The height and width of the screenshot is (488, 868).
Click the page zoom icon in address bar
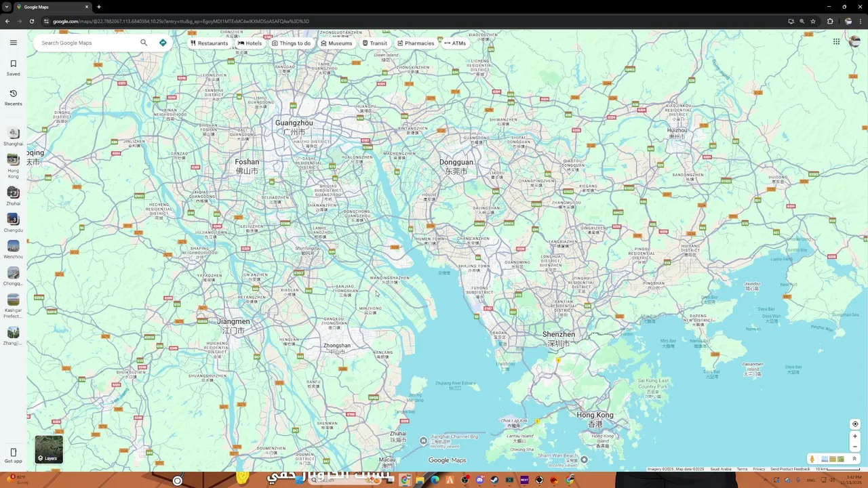(802, 21)
